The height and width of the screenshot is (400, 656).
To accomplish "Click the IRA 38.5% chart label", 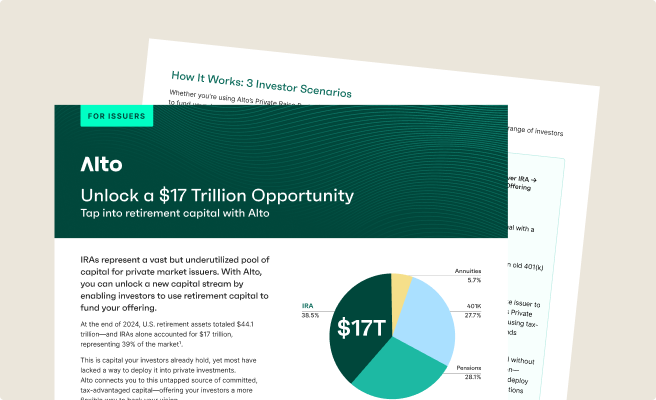I will (x=310, y=310).
